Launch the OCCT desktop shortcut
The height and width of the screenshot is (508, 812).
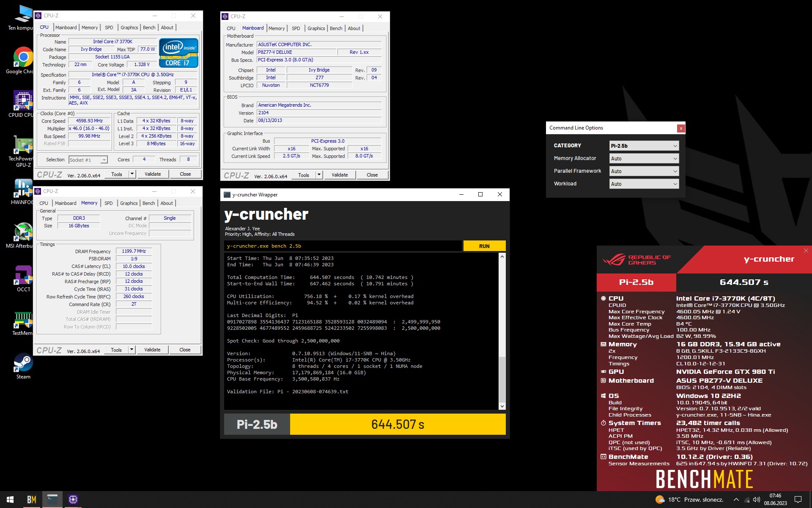[x=23, y=279]
